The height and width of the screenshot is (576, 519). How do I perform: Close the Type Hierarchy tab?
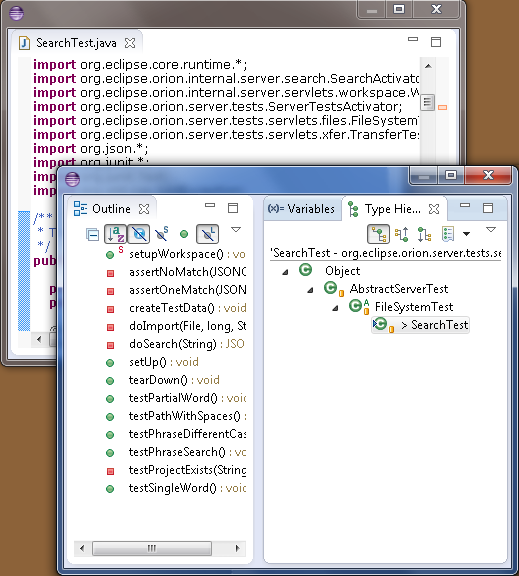pyautogui.click(x=434, y=209)
